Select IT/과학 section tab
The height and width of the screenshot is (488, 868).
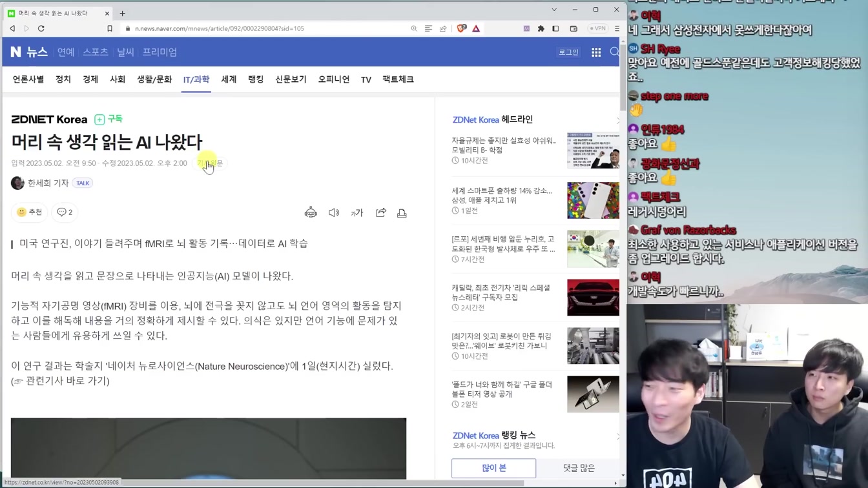click(196, 79)
